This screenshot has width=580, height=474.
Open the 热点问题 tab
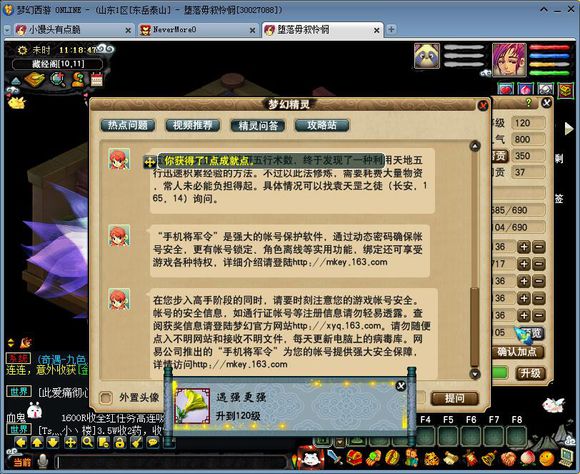pyautogui.click(x=128, y=125)
